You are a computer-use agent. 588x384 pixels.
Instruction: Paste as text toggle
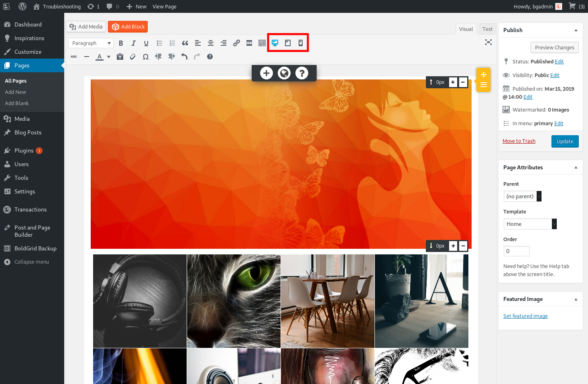(120, 57)
